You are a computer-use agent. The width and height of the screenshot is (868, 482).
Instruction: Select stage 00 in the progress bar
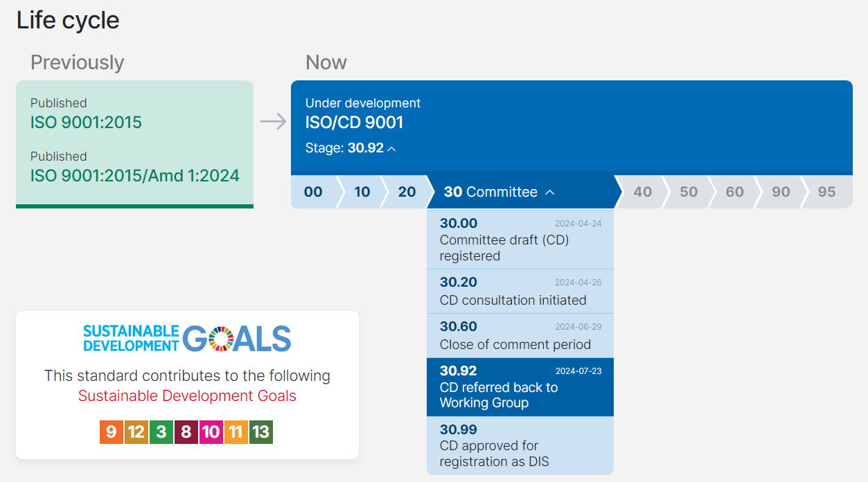313,192
